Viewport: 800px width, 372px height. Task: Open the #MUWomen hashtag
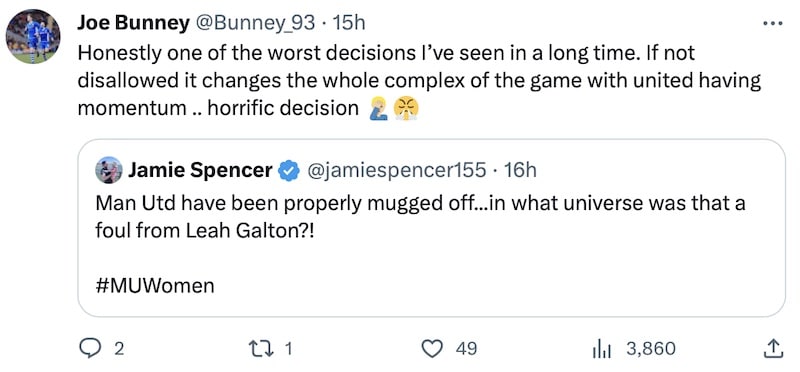pos(155,286)
